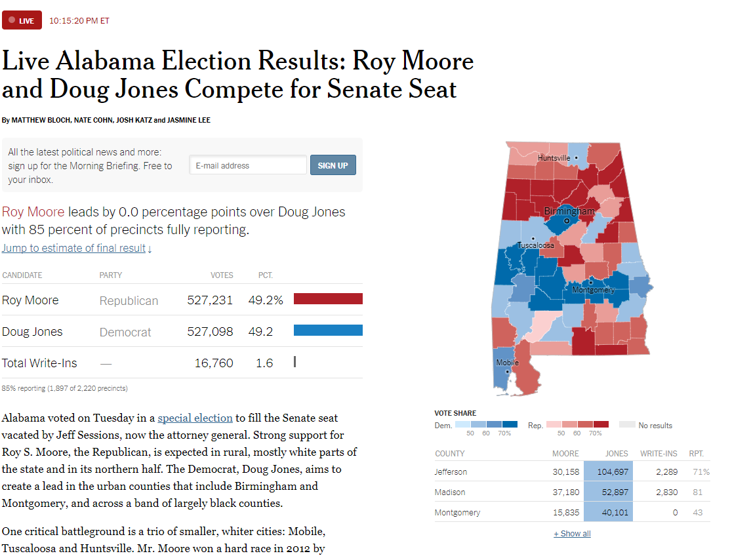This screenshot has width=751, height=560.
Task: Select the Madison county row
Action: point(573,492)
